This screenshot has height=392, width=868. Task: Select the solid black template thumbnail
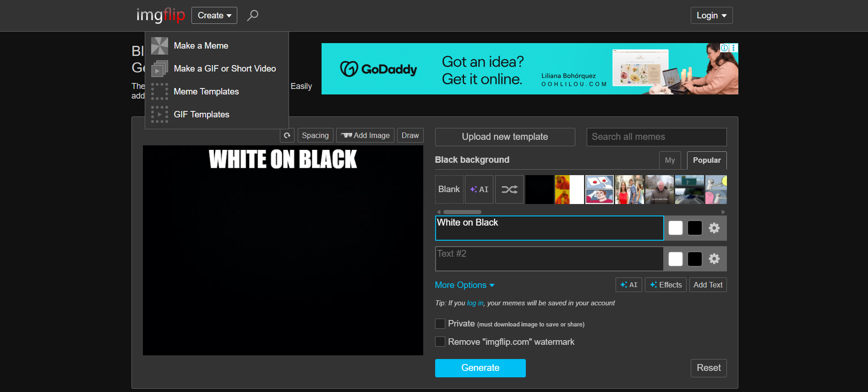pos(539,189)
